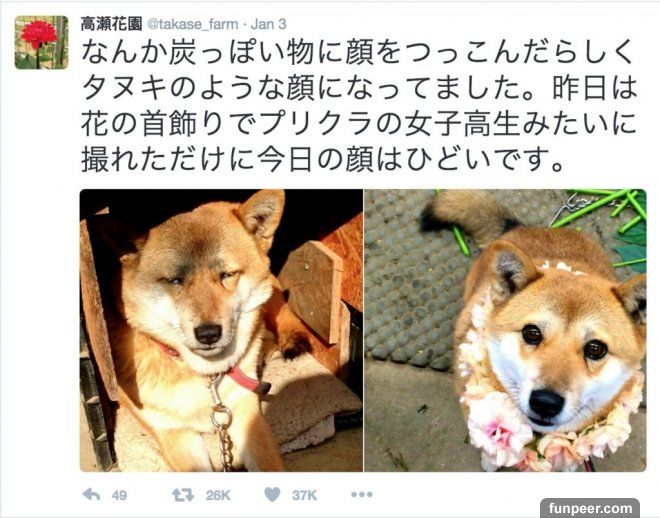
Task: Click the 26K retweet count
Action: (218, 495)
